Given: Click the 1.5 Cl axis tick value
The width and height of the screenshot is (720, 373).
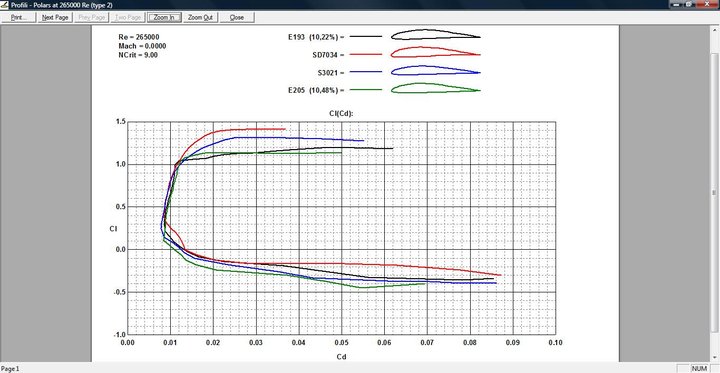Looking at the screenshot, I should click(x=120, y=122).
